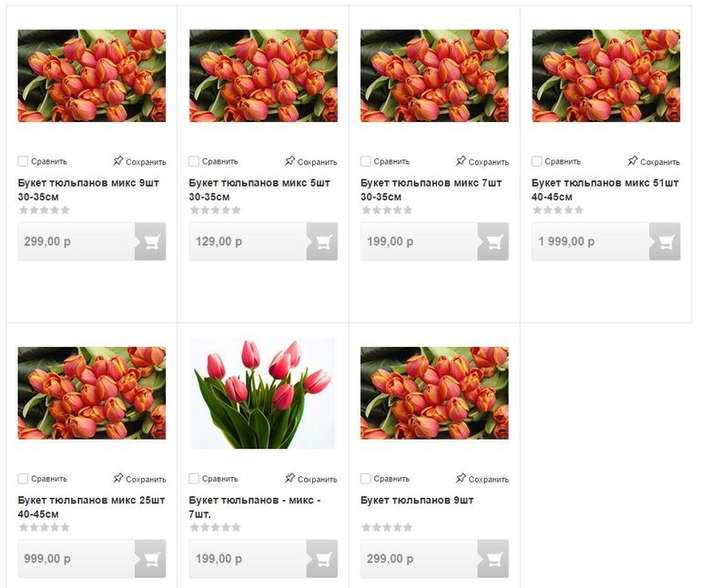Toggle Сравнить checkbox for mix 7шт 30-35см
Viewport: 701px width, 588px height.
tap(365, 161)
